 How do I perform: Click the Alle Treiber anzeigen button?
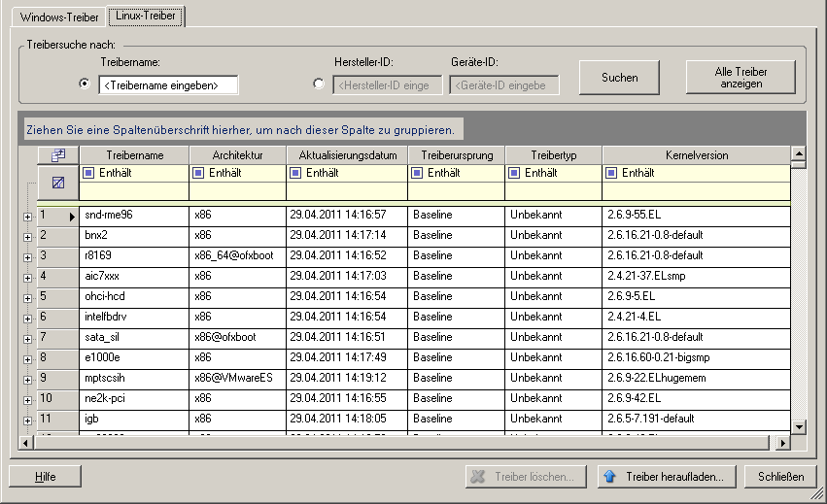coord(741,78)
